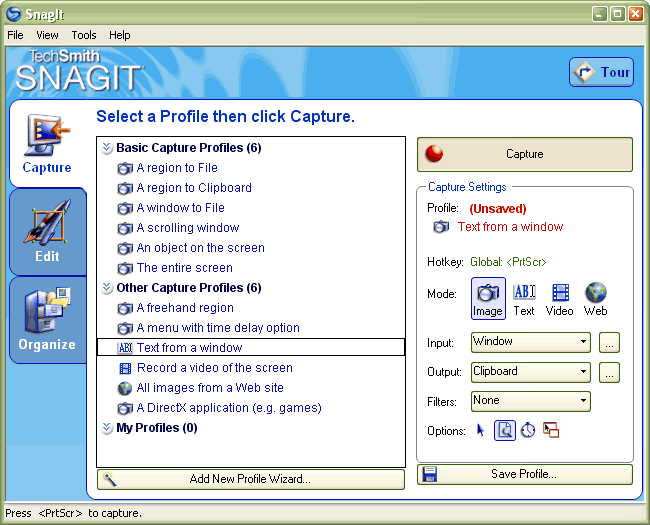This screenshot has width=650, height=525.
Task: Click the red Capture ball icon
Action: pyautogui.click(x=434, y=153)
